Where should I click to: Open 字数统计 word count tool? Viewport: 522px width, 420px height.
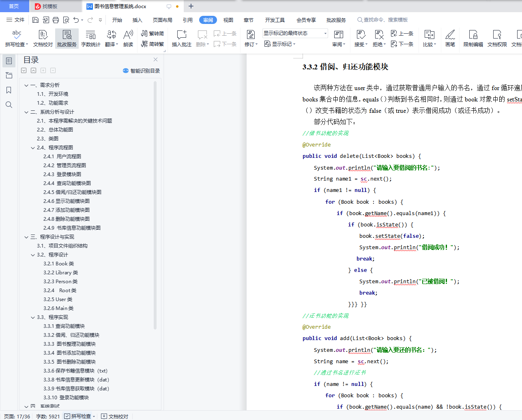[x=91, y=38]
